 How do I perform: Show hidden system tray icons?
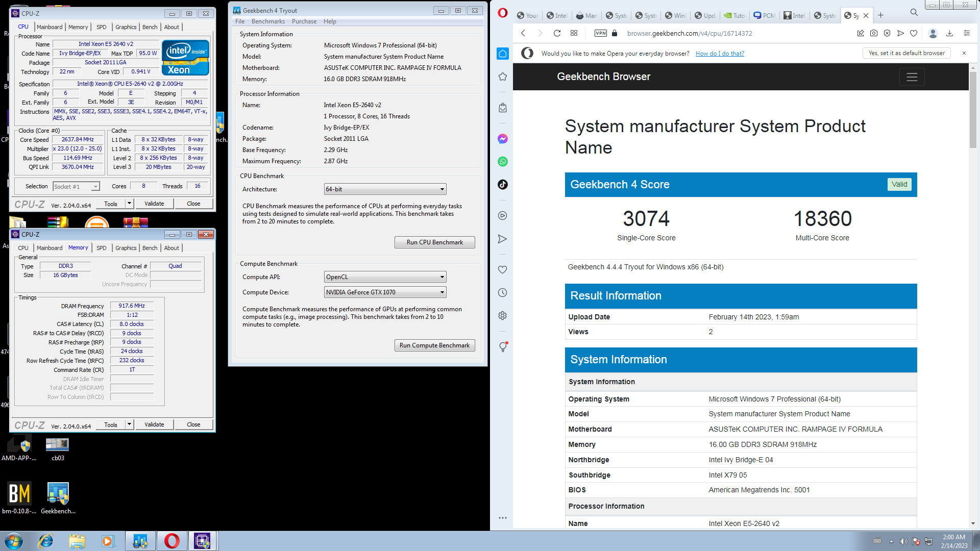click(x=891, y=541)
